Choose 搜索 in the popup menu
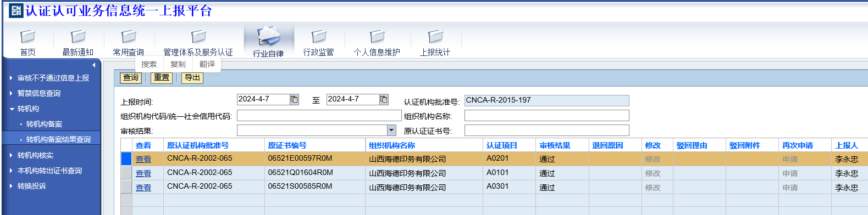Viewport: 868px width, 215px height. click(x=149, y=64)
